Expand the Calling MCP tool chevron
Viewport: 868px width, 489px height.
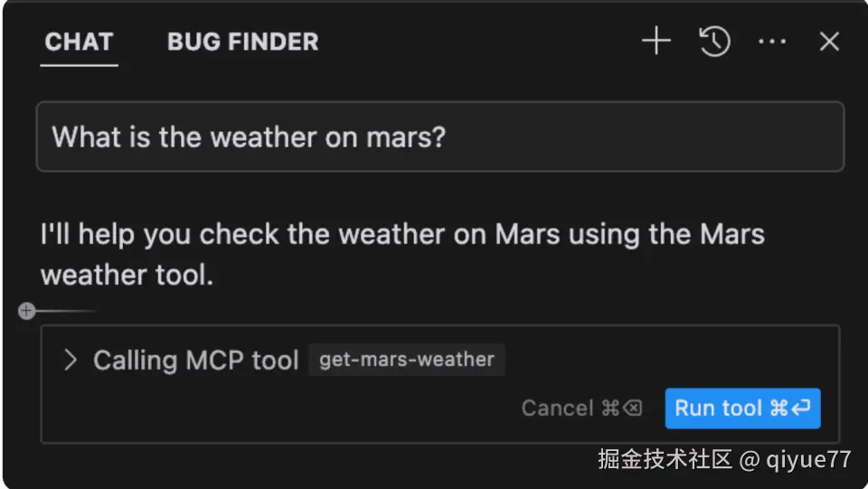click(x=70, y=361)
